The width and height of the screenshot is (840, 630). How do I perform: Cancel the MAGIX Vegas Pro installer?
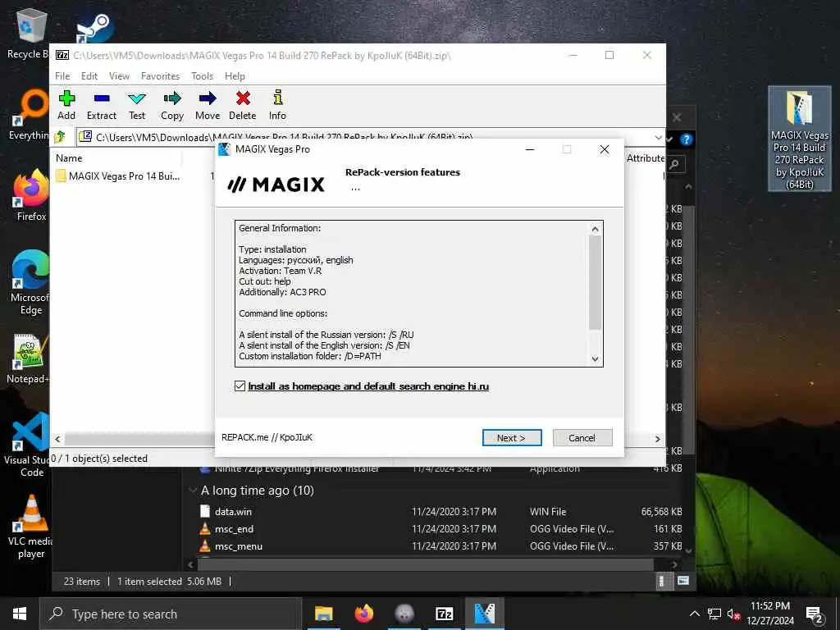click(x=582, y=438)
